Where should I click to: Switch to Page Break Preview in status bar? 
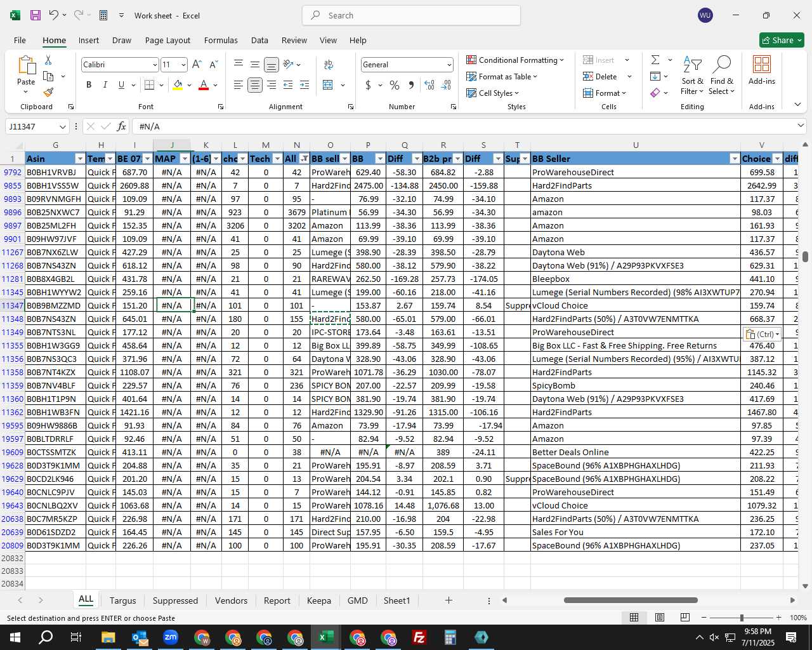pos(685,618)
